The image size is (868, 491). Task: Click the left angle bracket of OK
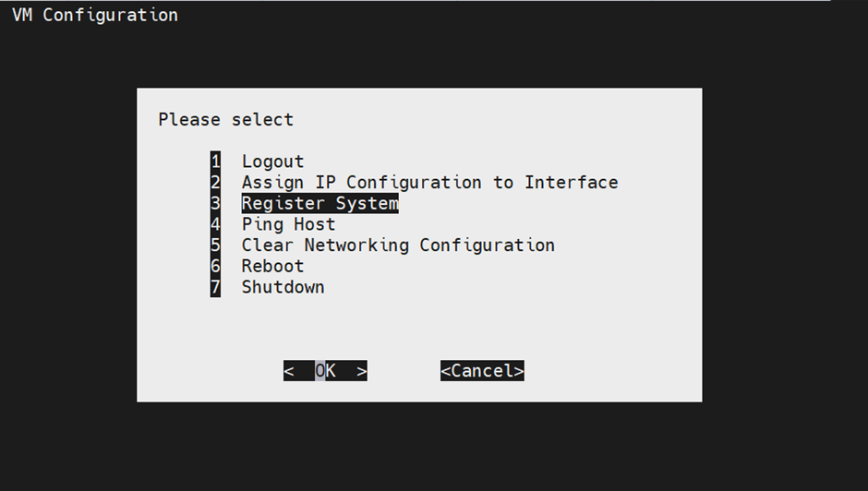(x=289, y=371)
